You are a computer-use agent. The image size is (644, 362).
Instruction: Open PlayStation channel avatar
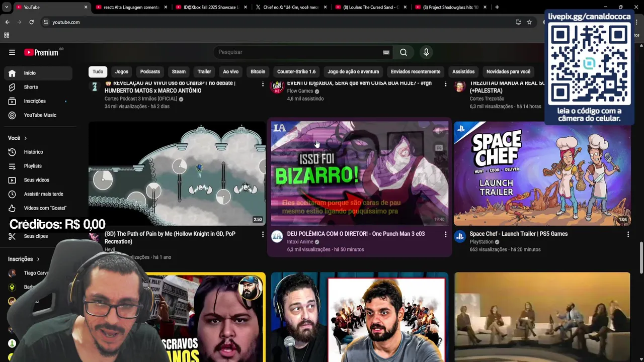point(460,237)
